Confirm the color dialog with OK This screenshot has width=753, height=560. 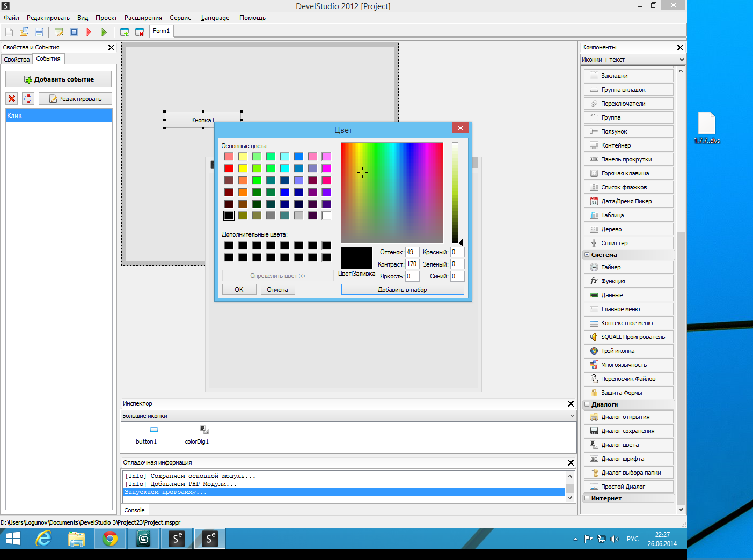click(239, 290)
